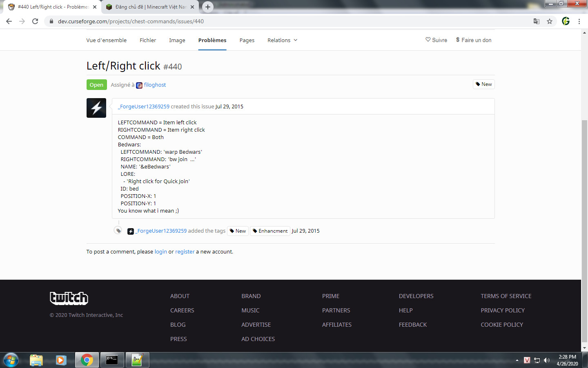The image size is (588, 368).
Task: Click the tag icon on the timeline
Action: click(x=118, y=231)
